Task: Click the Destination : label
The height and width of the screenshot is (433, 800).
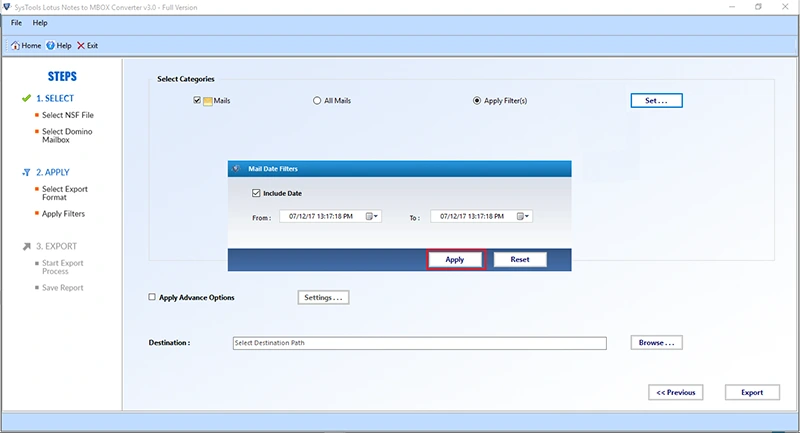Action: coord(169,343)
